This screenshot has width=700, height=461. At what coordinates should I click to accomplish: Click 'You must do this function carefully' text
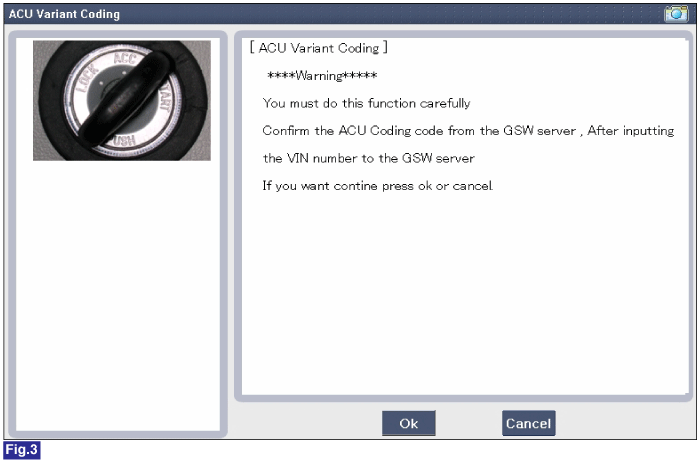[366, 103]
